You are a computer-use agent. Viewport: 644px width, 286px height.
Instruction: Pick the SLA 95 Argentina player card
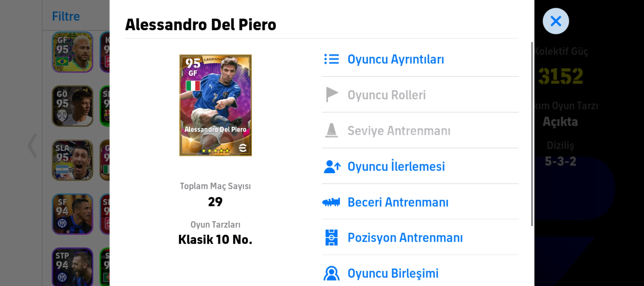[x=72, y=160]
